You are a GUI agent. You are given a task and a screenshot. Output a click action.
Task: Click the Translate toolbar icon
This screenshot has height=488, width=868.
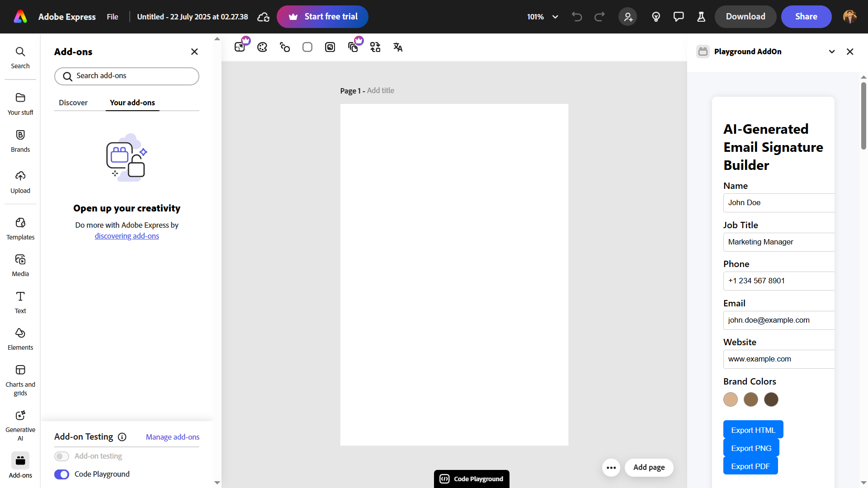[398, 47]
